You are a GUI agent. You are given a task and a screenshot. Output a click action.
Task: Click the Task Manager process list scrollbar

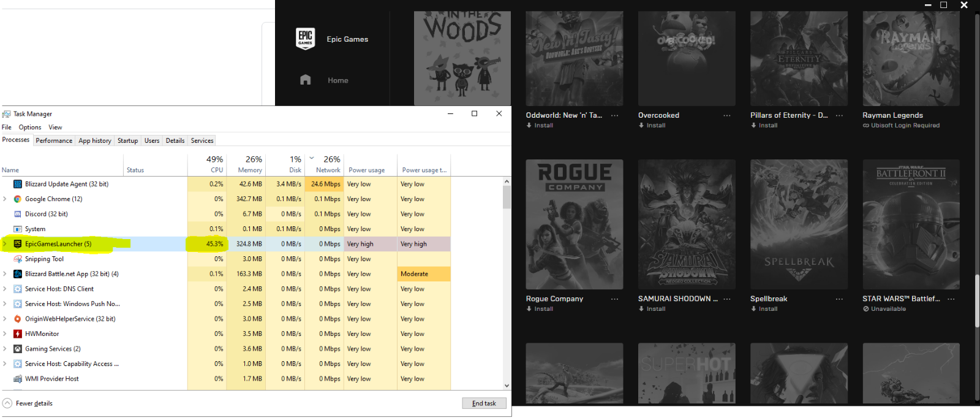(507, 197)
